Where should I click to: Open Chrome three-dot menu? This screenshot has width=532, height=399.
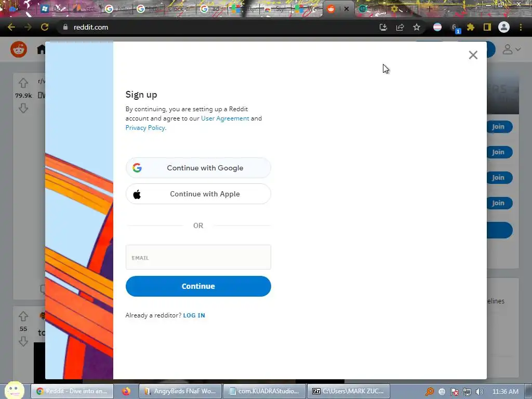[x=521, y=27]
